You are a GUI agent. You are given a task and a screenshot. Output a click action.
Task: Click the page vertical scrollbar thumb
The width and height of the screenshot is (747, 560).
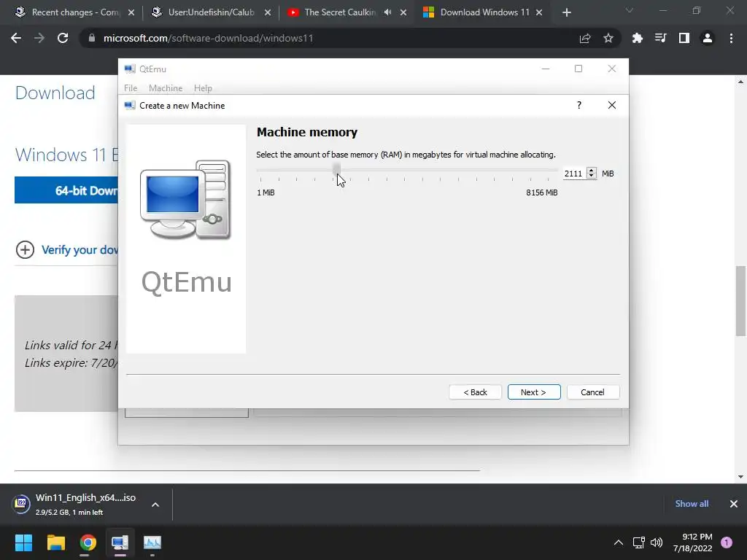741,300
